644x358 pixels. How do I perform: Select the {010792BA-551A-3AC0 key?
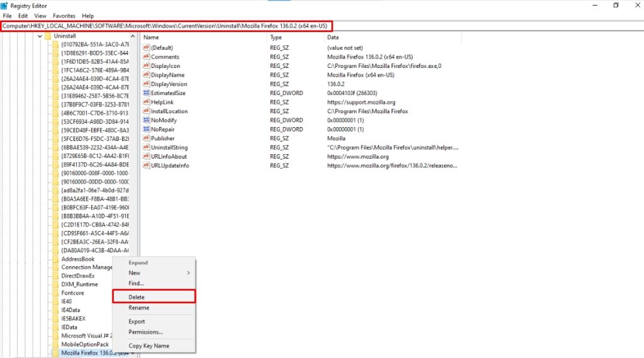pyautogui.click(x=94, y=45)
